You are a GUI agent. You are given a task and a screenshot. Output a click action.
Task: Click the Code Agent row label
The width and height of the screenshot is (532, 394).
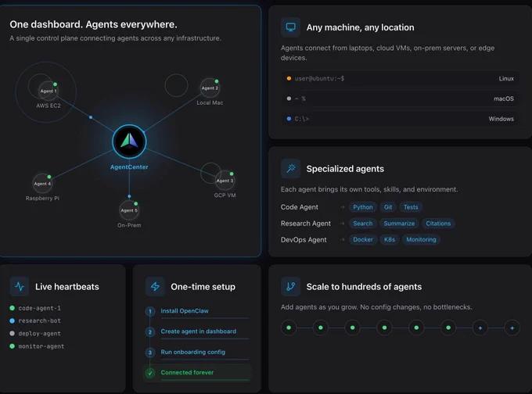(x=299, y=207)
